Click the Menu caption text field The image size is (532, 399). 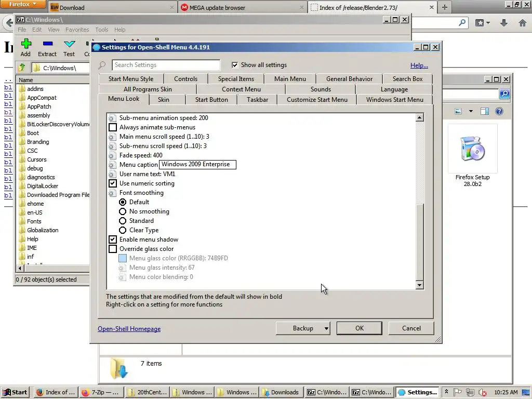(197, 165)
